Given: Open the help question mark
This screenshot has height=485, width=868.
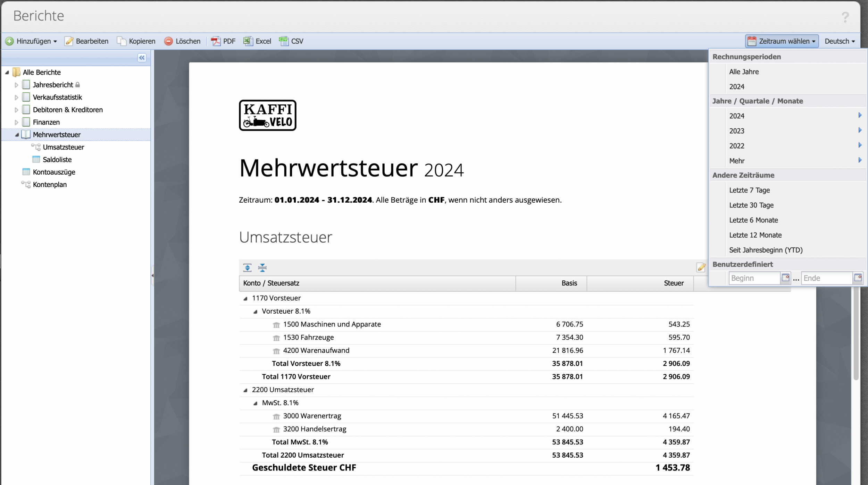Looking at the screenshot, I should click(845, 17).
